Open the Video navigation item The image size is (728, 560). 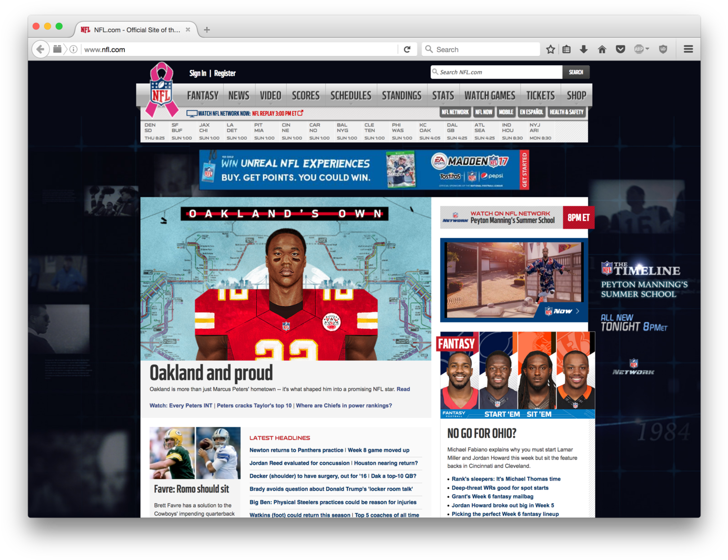(x=271, y=96)
